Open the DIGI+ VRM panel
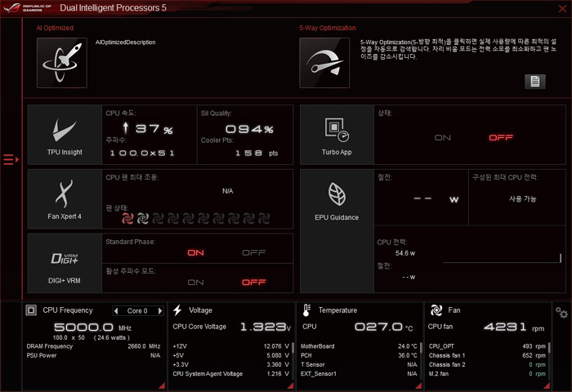 [65, 263]
